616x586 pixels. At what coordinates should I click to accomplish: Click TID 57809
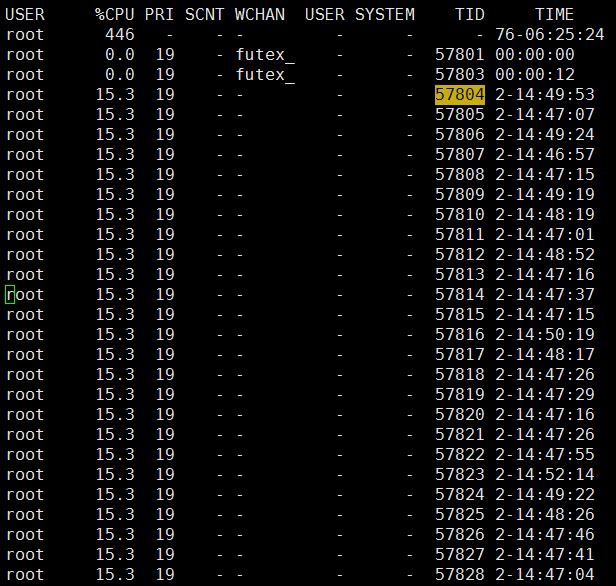(x=460, y=195)
